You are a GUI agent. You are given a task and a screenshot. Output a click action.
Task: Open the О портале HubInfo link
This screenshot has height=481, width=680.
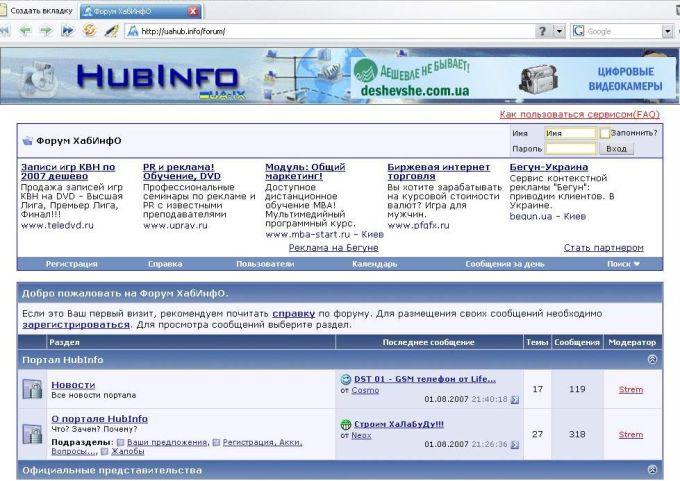point(99,419)
